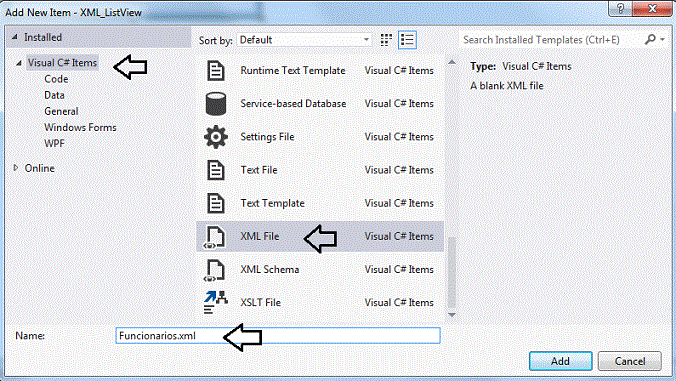The height and width of the screenshot is (381, 676).
Task: Close the Add New Item dialog
Action: click(652, 9)
